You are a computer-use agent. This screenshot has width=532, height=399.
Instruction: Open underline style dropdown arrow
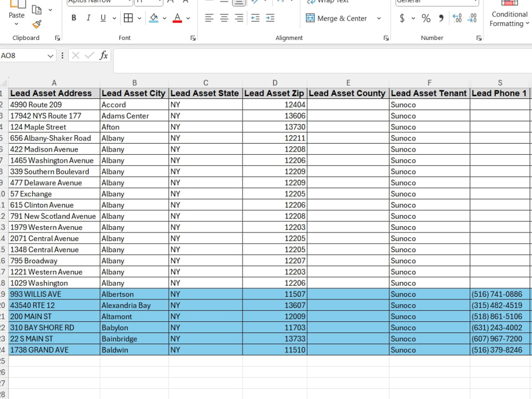point(114,18)
